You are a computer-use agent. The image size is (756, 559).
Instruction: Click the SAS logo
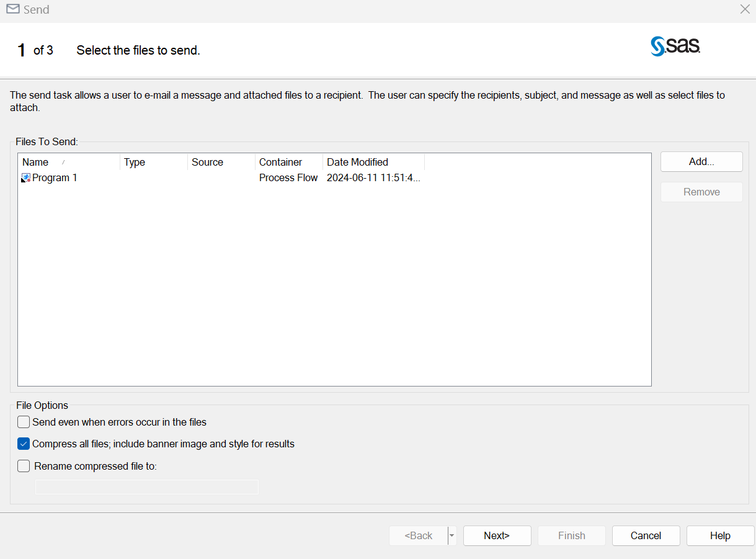[x=675, y=47]
